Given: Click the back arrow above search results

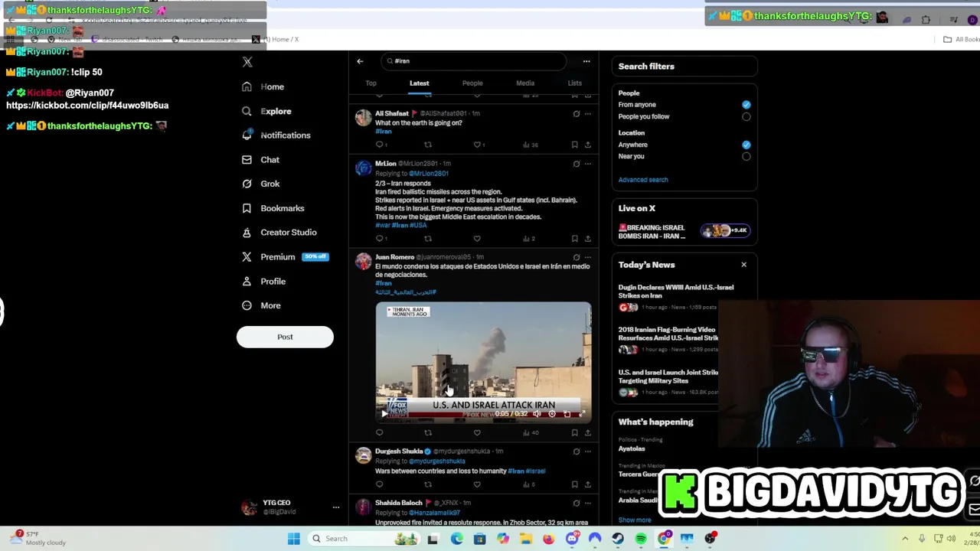Looking at the screenshot, I should pyautogui.click(x=360, y=61).
